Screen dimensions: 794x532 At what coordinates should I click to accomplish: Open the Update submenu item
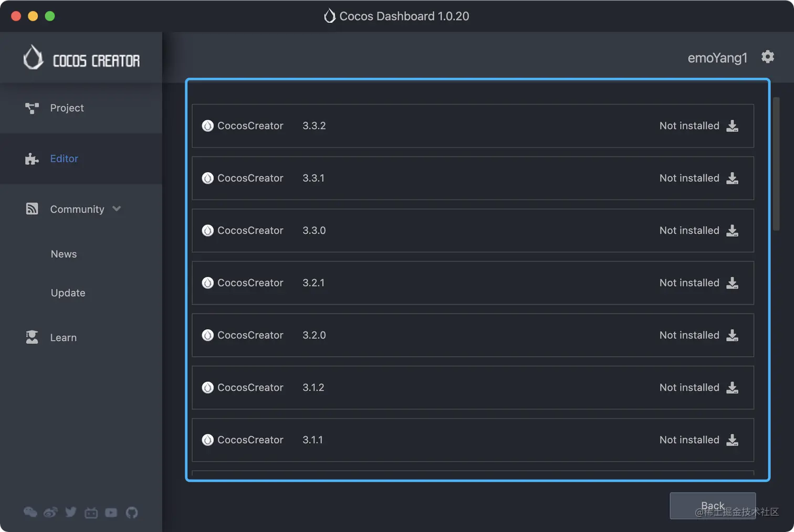coord(68,293)
